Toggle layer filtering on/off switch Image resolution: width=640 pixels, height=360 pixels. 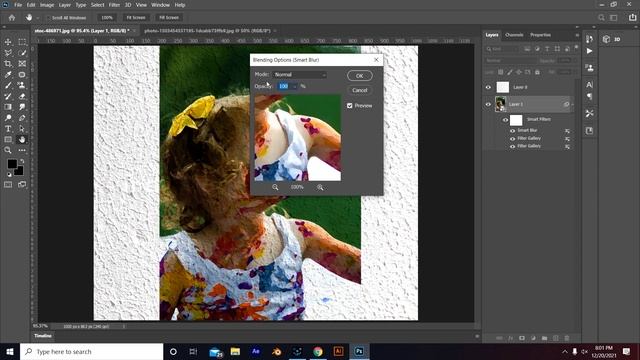click(x=576, y=48)
